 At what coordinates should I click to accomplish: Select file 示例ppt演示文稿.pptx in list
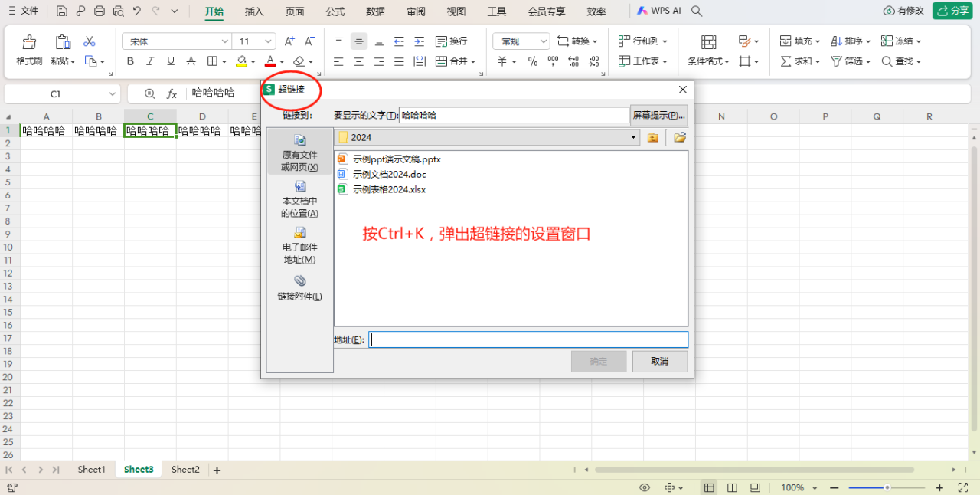389,159
